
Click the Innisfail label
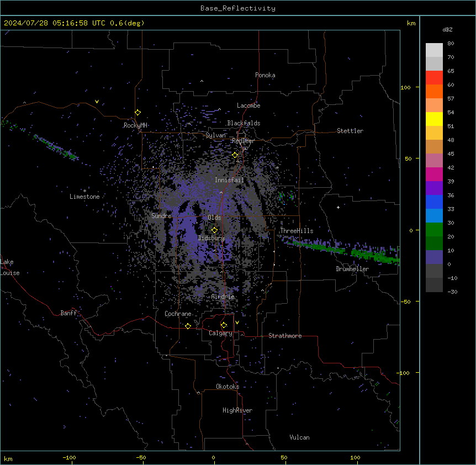click(229, 180)
